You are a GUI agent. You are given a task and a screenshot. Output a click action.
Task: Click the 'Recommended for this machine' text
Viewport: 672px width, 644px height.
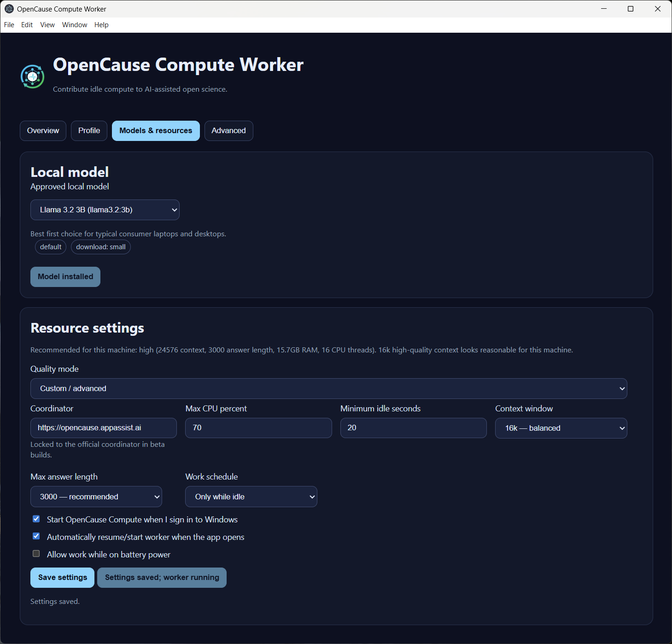click(x=302, y=350)
